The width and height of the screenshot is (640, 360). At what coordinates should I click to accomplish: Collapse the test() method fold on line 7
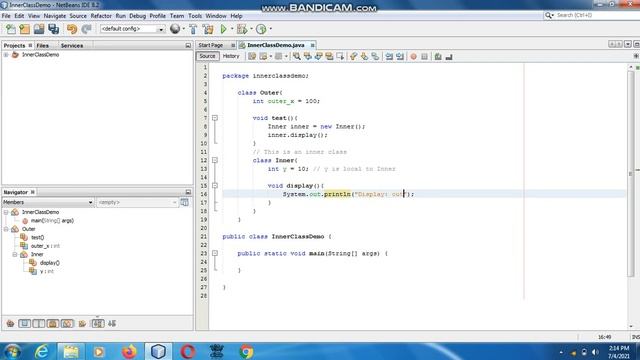215,118
